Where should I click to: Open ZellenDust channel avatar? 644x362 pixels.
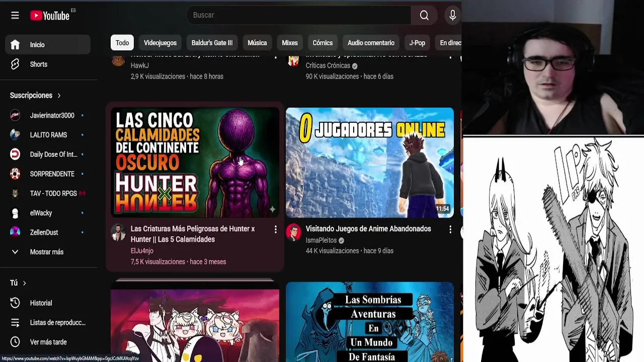click(15, 232)
